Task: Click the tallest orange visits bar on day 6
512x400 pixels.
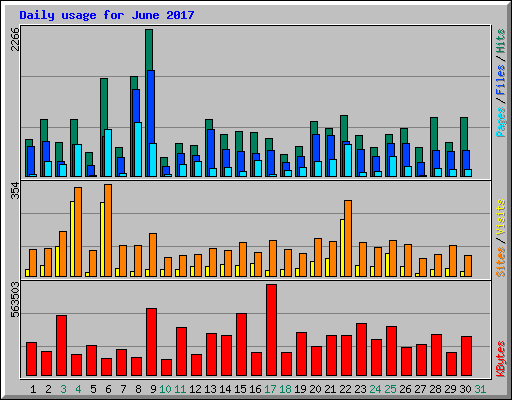Action: coord(108,230)
